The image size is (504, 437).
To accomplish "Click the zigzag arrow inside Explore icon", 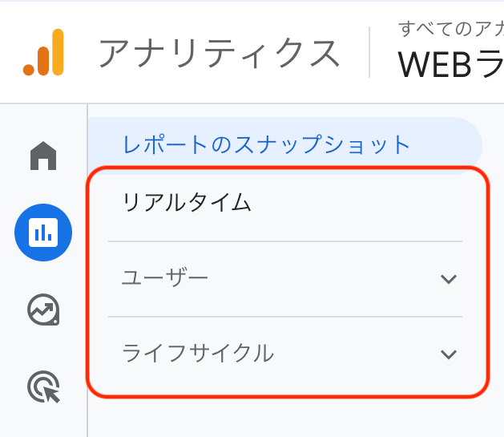I will click(43, 310).
